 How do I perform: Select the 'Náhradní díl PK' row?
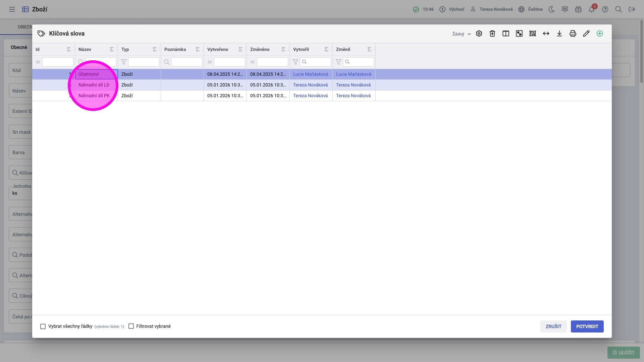pyautogui.click(x=94, y=96)
